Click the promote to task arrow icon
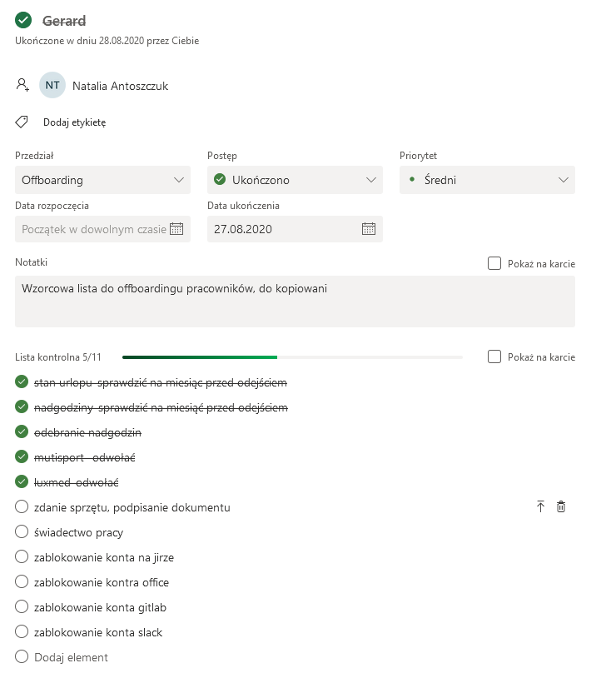This screenshot has height=678, width=616. (540, 506)
